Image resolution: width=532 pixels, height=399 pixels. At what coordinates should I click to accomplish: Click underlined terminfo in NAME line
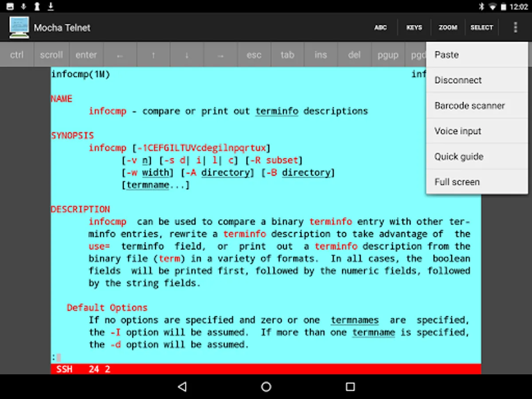(x=277, y=111)
